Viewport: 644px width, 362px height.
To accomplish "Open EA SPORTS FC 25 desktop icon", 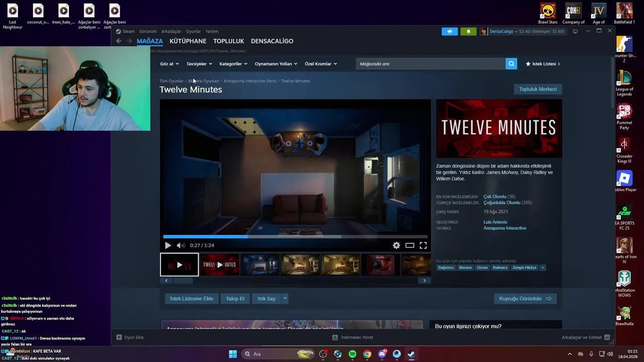I will point(624,217).
